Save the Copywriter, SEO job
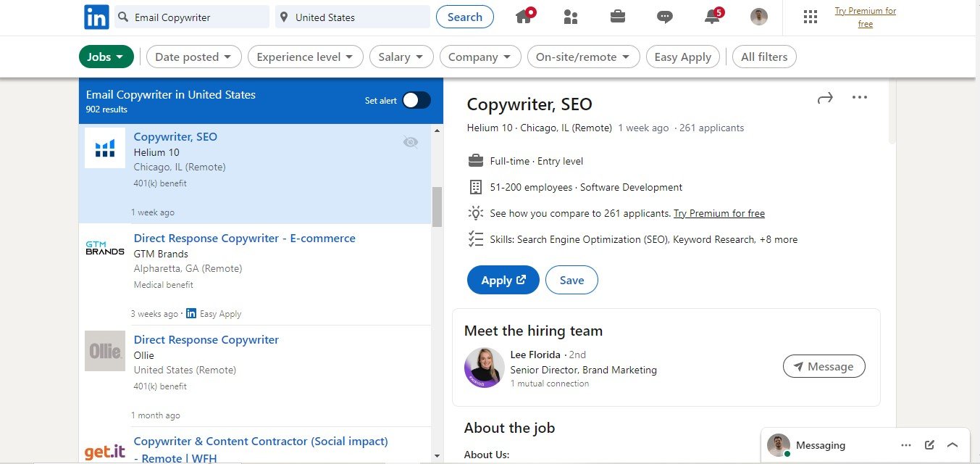The height and width of the screenshot is (464, 980). click(571, 280)
